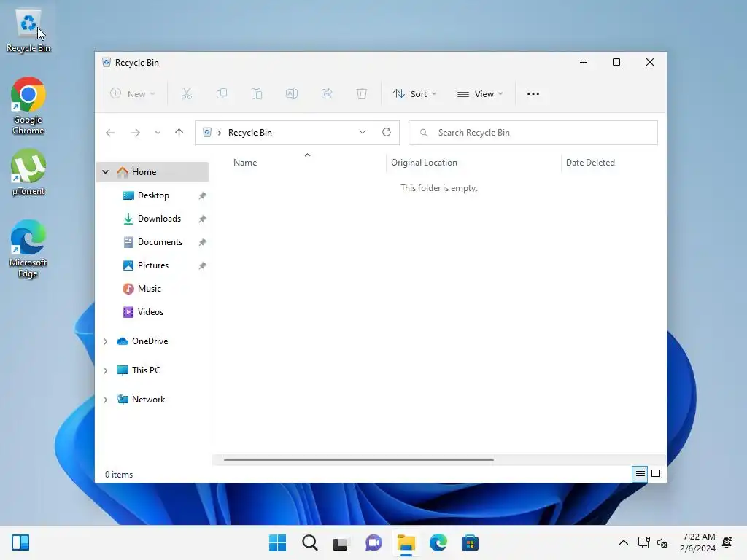Expand the This PC tree node
The width and height of the screenshot is (747, 560).
[x=106, y=370]
